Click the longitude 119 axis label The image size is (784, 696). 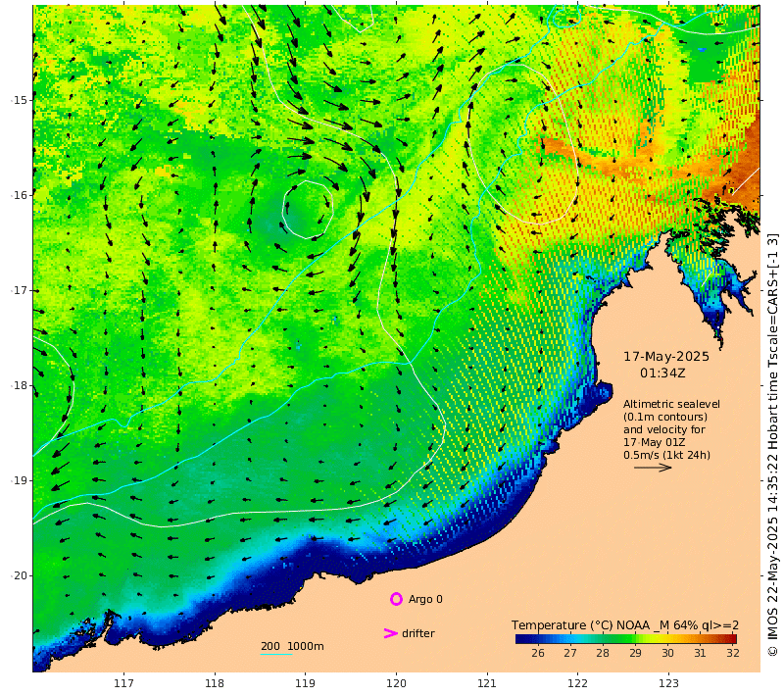pos(305,683)
